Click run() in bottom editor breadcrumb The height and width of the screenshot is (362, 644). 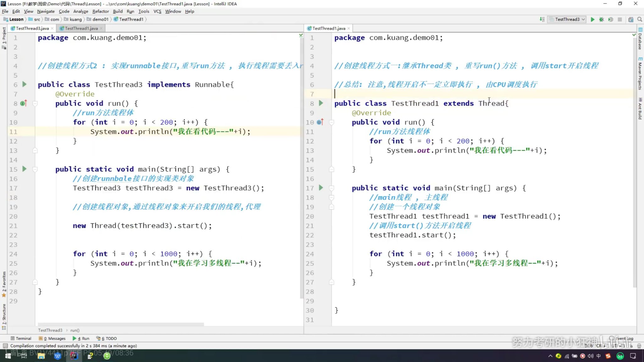(75, 330)
